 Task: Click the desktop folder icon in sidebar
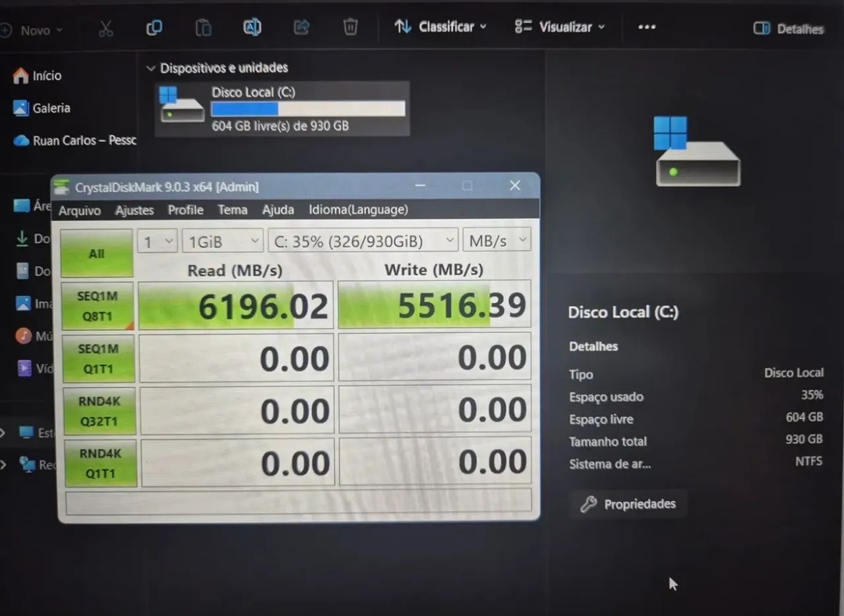[22, 206]
